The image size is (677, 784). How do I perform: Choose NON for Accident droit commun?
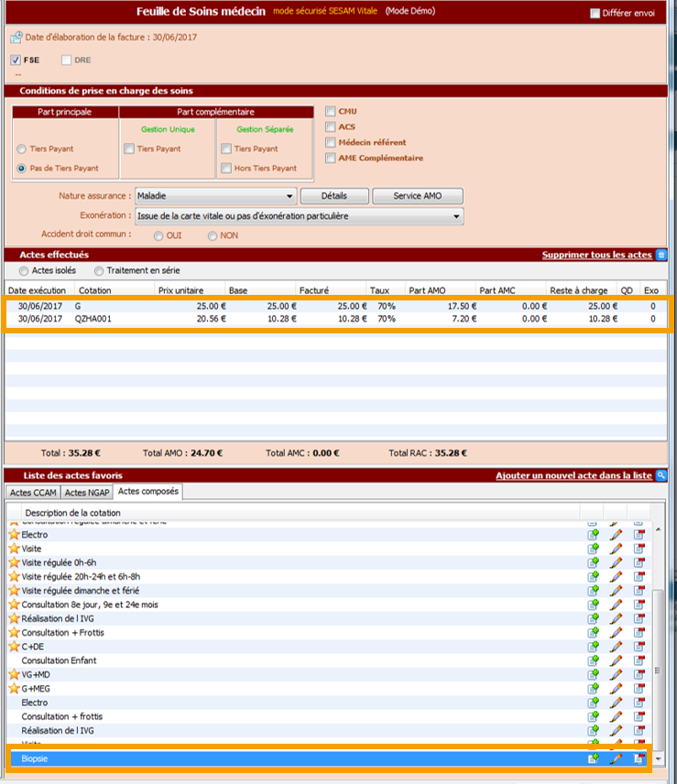coord(212,236)
